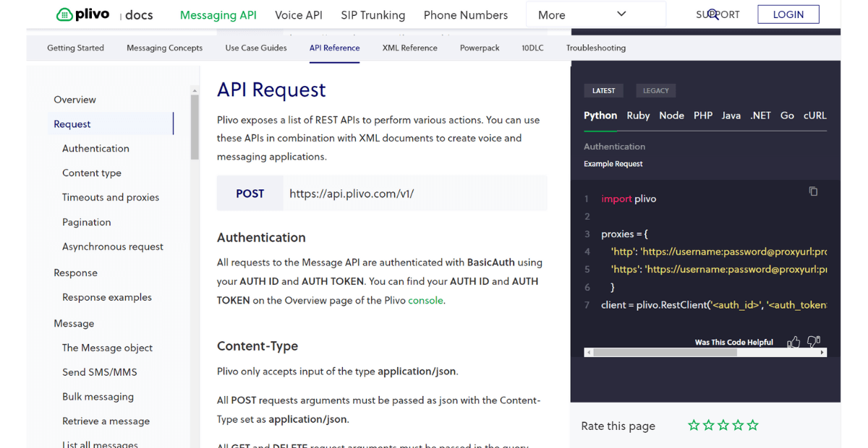The height and width of the screenshot is (448, 868).
Task: Click the POST method label
Action: coord(250,194)
